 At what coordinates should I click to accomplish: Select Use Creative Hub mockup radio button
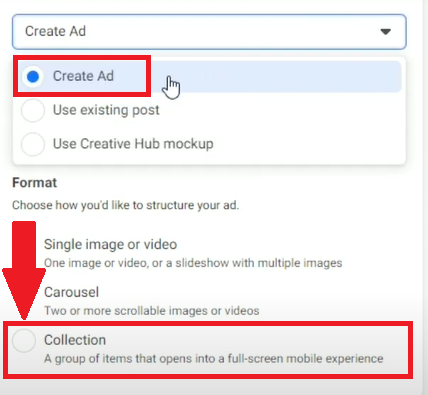33,144
